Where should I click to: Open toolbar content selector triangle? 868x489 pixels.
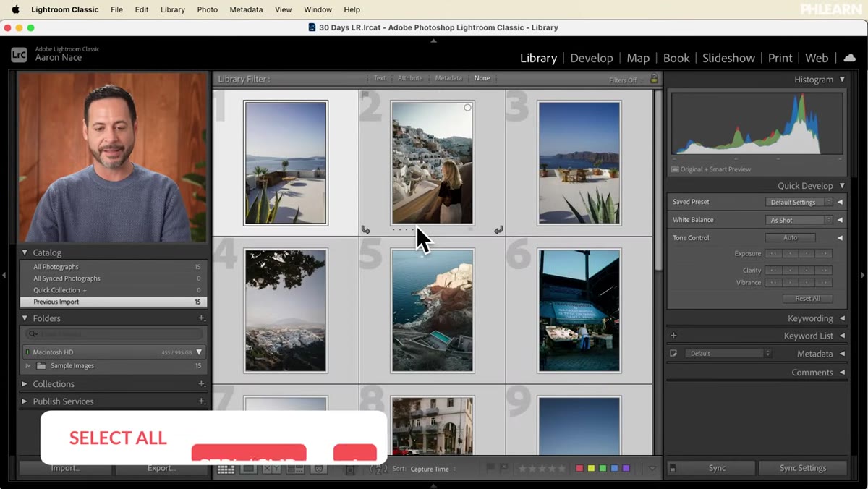(x=652, y=469)
